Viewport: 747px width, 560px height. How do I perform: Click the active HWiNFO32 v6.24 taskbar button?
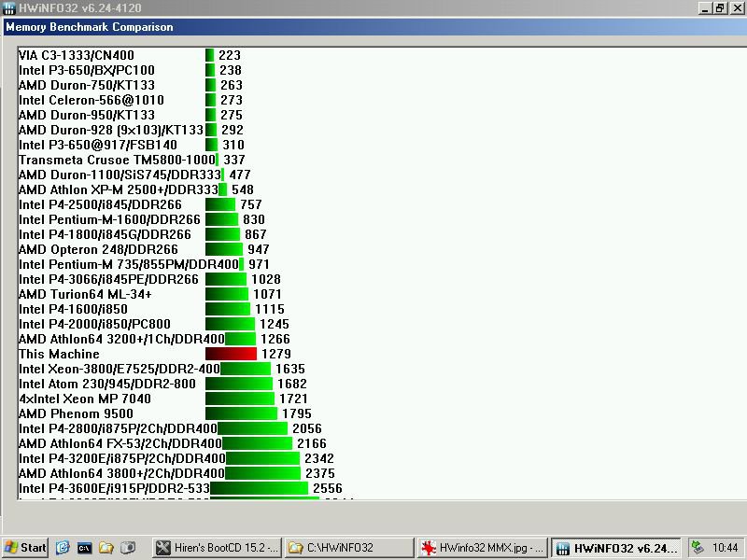tap(614, 548)
